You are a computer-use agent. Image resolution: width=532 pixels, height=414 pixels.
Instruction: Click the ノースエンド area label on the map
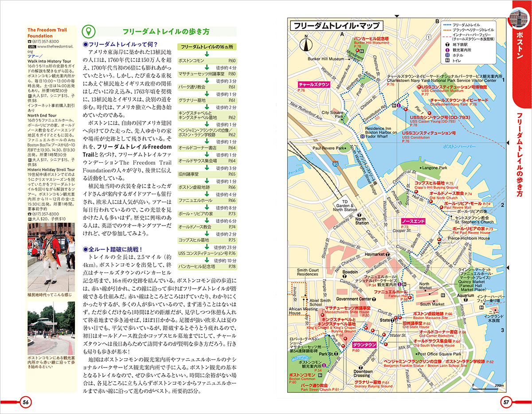(413, 220)
